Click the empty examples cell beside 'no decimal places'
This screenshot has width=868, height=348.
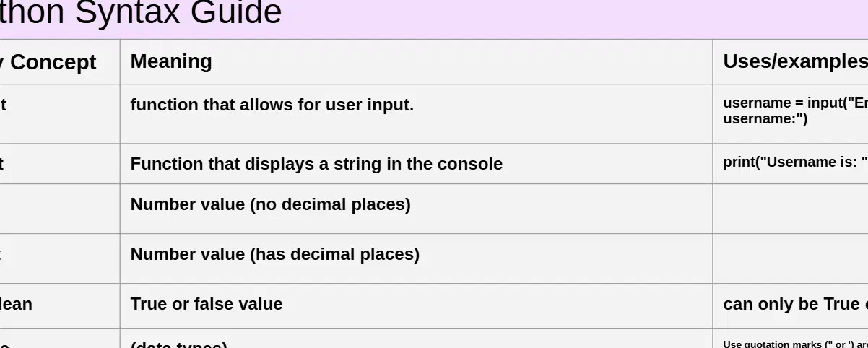point(791,209)
